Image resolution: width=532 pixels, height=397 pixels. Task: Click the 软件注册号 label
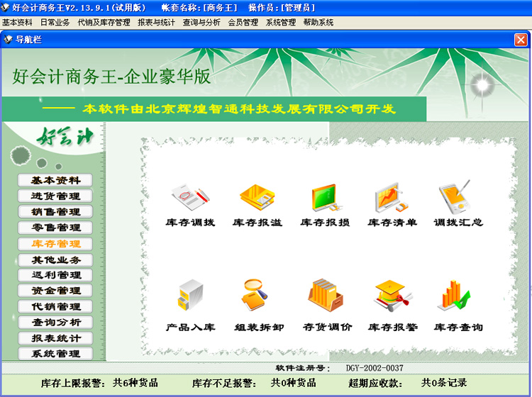click(x=303, y=368)
